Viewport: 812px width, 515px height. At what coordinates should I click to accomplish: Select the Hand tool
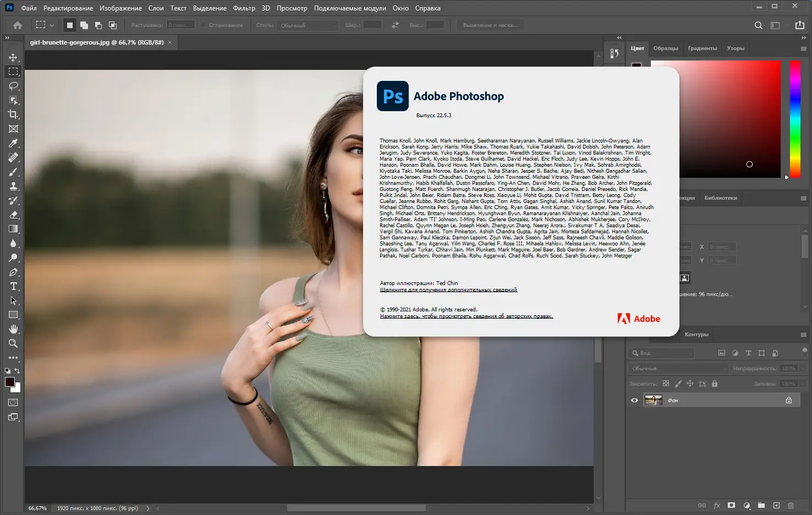13,329
